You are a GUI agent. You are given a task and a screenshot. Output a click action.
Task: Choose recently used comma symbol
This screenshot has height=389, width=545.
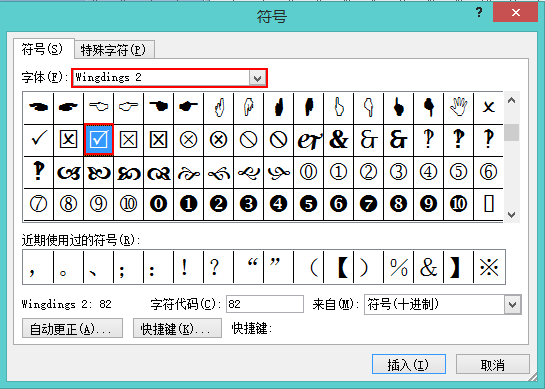pos(38,267)
